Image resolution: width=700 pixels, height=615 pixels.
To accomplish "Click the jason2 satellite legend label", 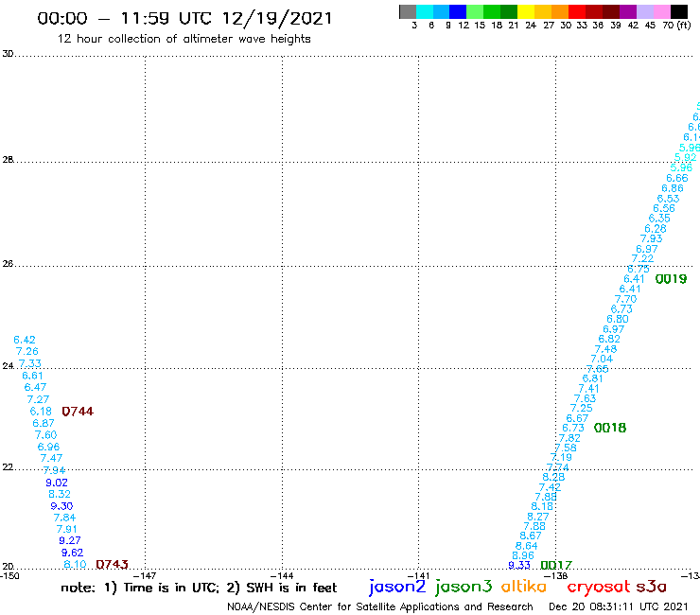I will point(397,587).
